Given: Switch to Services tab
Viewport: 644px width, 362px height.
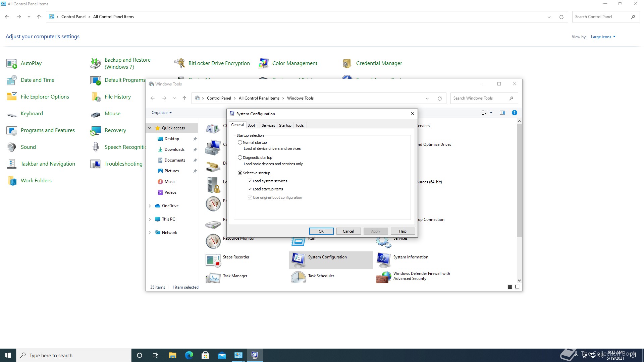Looking at the screenshot, I should [268, 125].
